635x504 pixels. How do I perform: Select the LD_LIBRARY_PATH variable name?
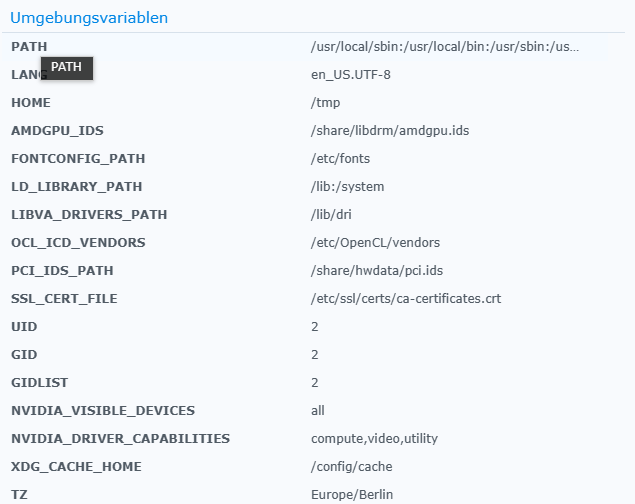pos(77,186)
